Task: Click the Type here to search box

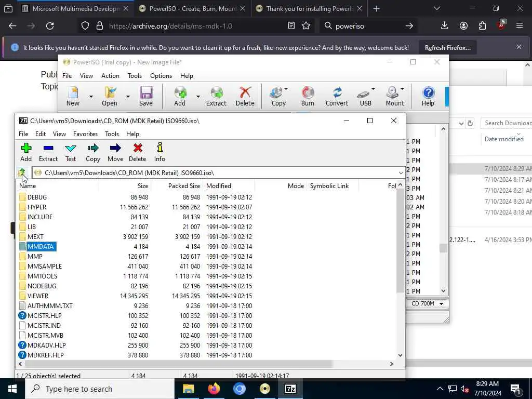Action: click(100, 389)
